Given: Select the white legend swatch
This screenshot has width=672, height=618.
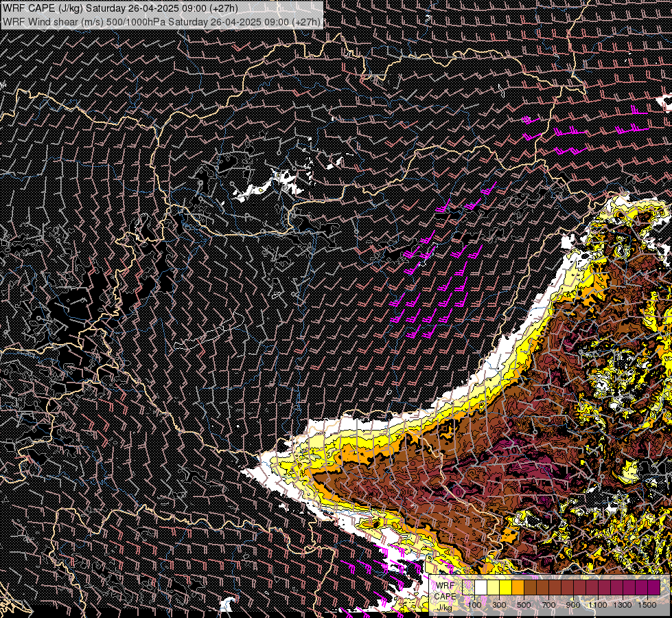Looking at the screenshot, I should [481, 587].
